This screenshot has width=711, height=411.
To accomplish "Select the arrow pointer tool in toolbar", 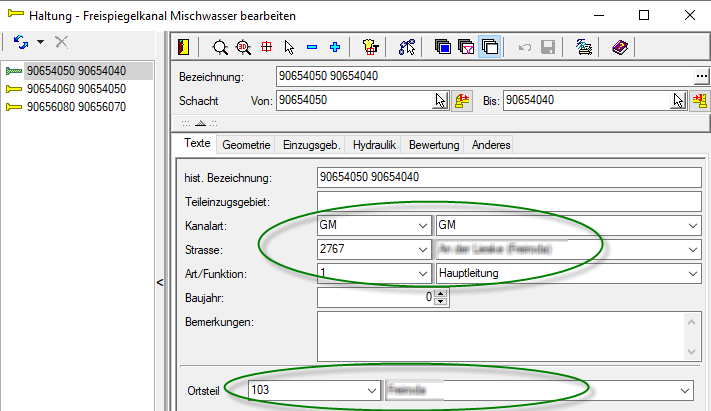I will pyautogui.click(x=289, y=46).
